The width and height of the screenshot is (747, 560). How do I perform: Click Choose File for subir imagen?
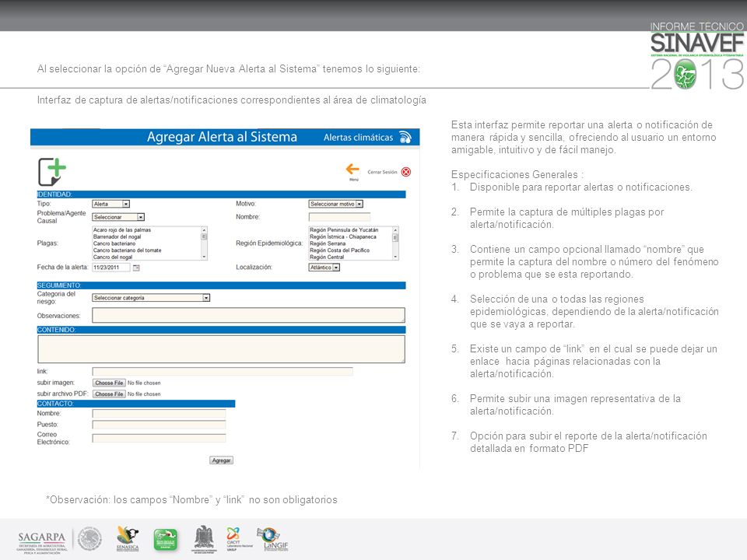tap(109, 383)
